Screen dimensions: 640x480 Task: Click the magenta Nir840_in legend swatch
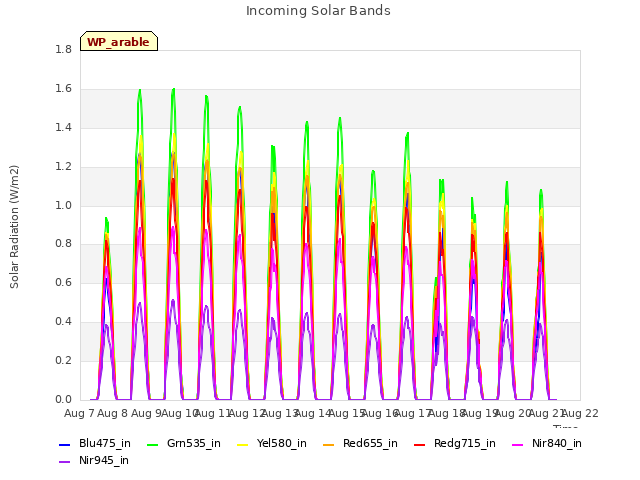pyautogui.click(x=518, y=444)
